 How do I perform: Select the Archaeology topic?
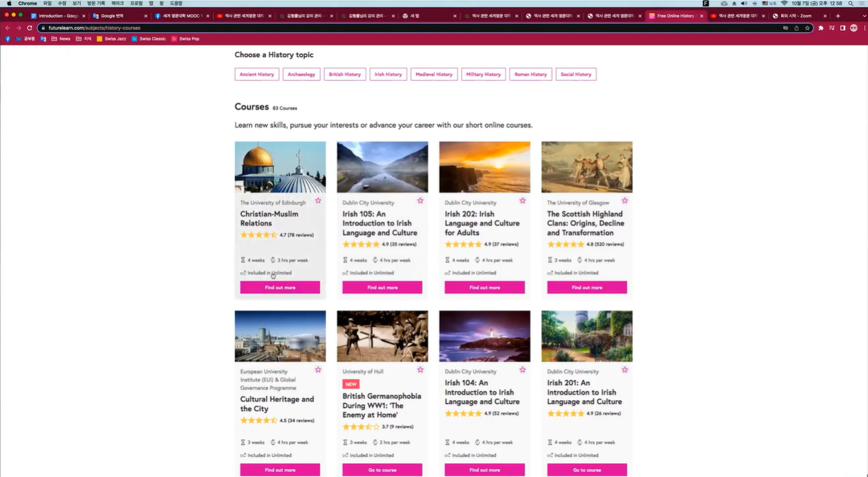point(301,74)
